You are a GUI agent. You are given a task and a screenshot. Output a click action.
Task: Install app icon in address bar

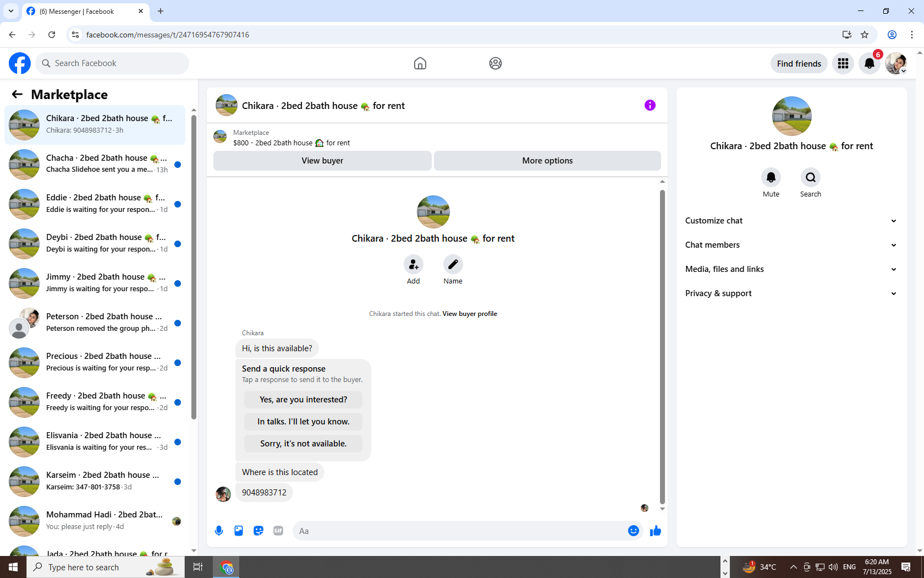(847, 35)
